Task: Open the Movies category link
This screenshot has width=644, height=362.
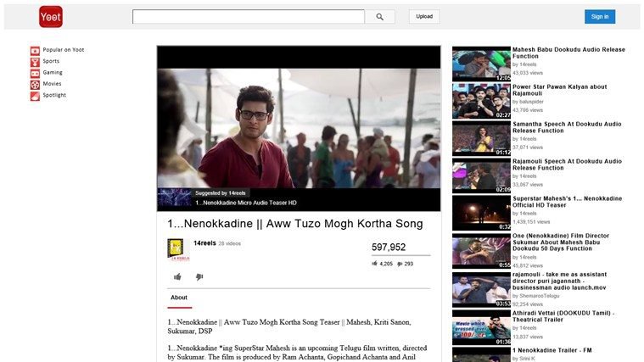Action: click(x=52, y=83)
